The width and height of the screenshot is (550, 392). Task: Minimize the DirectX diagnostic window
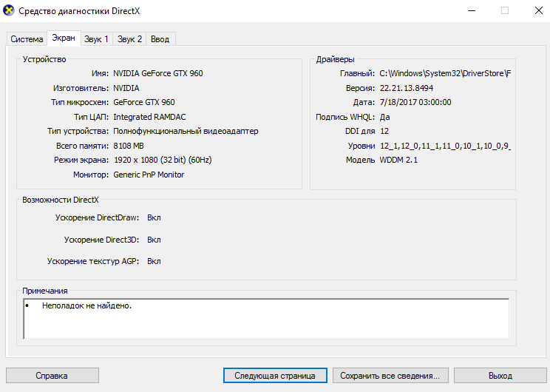coord(472,10)
